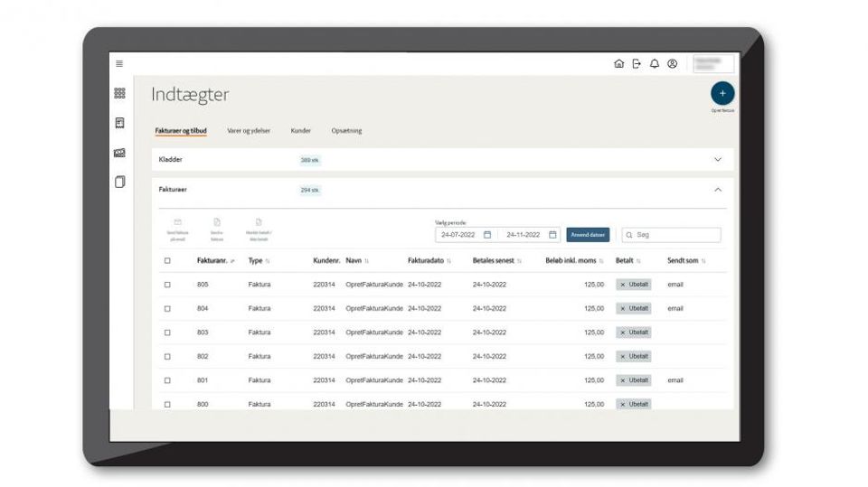
Task: Select the checkbox for invoice 805
Action: click(167, 285)
